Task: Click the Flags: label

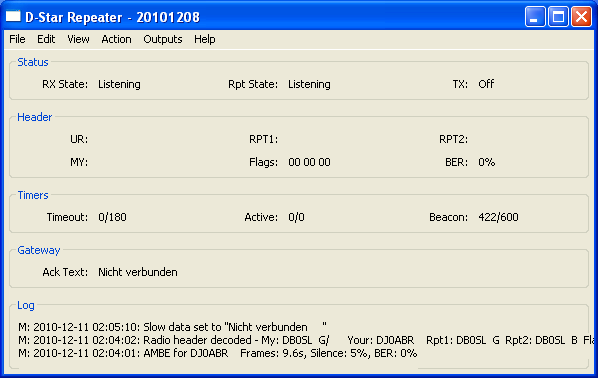Action: pyautogui.click(x=264, y=162)
